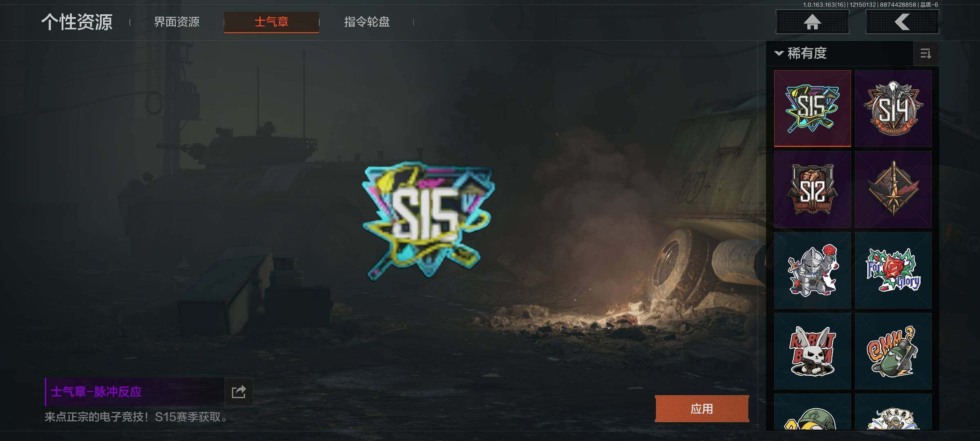Click the large S15 badge preview
Screen dimensions: 980x441
click(x=428, y=221)
